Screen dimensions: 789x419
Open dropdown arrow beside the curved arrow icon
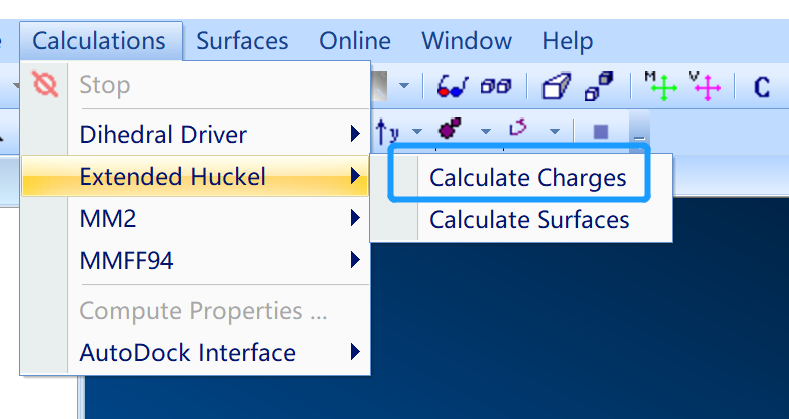click(553, 131)
